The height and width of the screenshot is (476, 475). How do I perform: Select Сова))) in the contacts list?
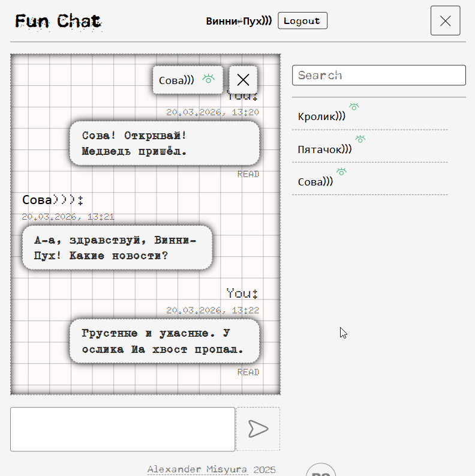[x=315, y=181]
